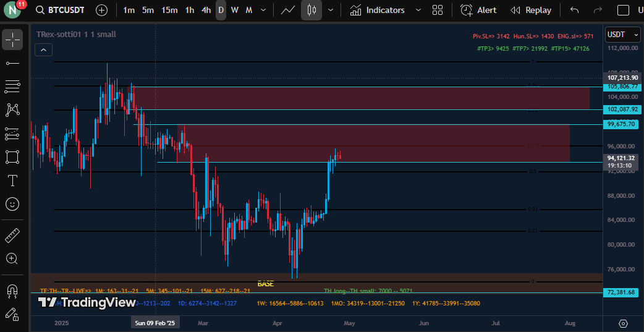Image resolution: width=644 pixels, height=332 pixels.
Task: Select the text annotation tool
Action: tap(12, 181)
